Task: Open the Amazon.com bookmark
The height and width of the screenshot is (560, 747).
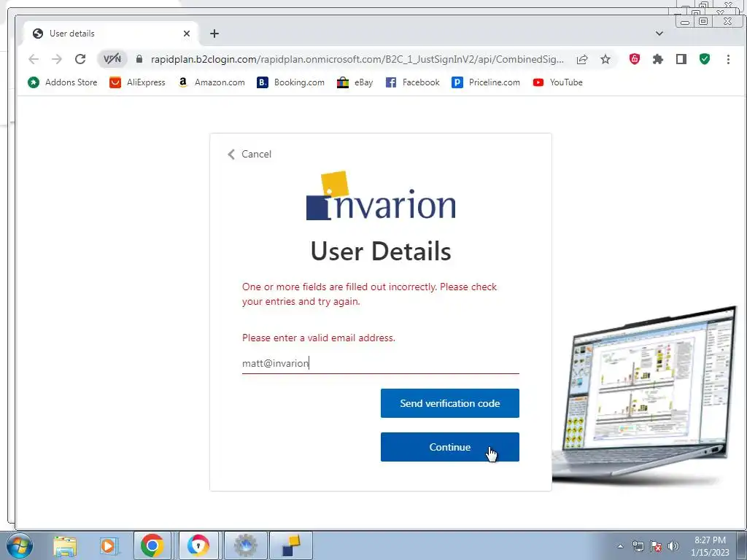Action: [x=211, y=82]
